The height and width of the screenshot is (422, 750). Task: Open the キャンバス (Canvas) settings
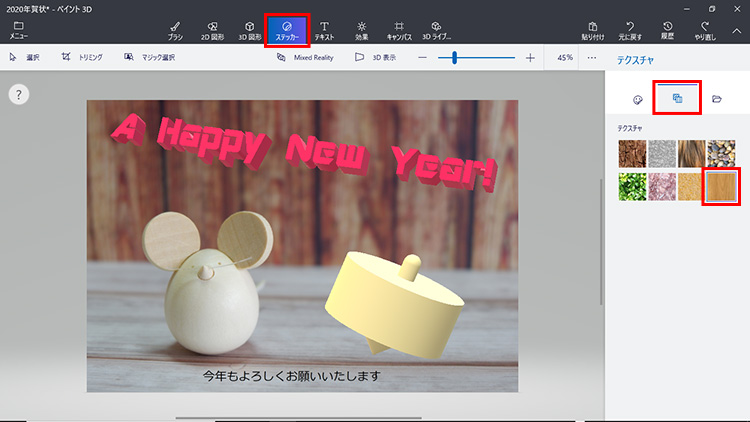(x=398, y=28)
